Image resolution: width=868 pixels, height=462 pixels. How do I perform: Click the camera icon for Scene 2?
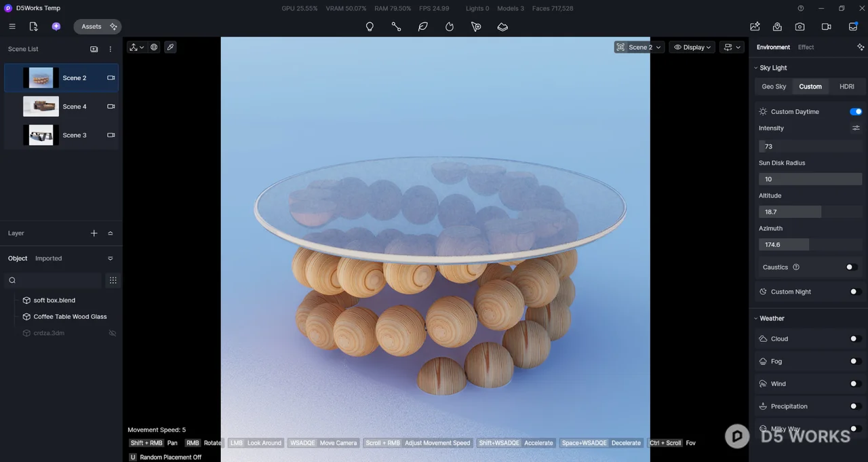pyautogui.click(x=111, y=78)
